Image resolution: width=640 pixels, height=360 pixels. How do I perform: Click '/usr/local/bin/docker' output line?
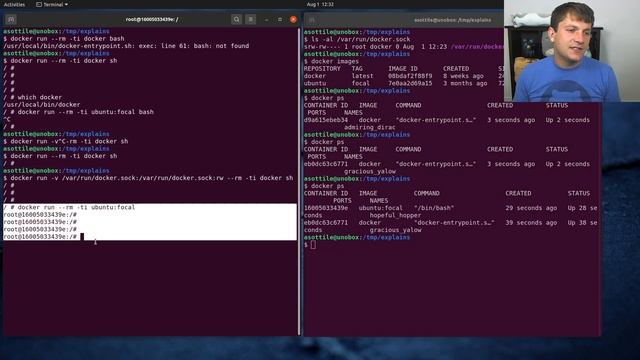[42, 104]
